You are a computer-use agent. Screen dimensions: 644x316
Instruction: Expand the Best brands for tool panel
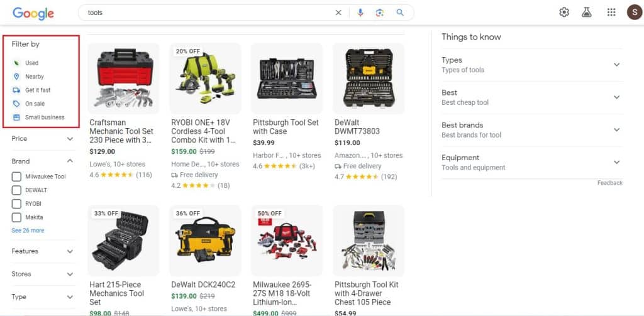click(x=532, y=129)
